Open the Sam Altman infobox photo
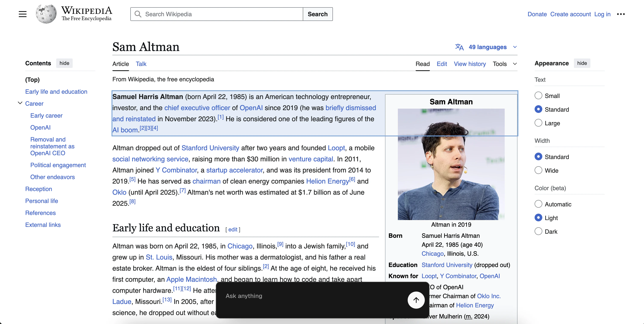 451,164
